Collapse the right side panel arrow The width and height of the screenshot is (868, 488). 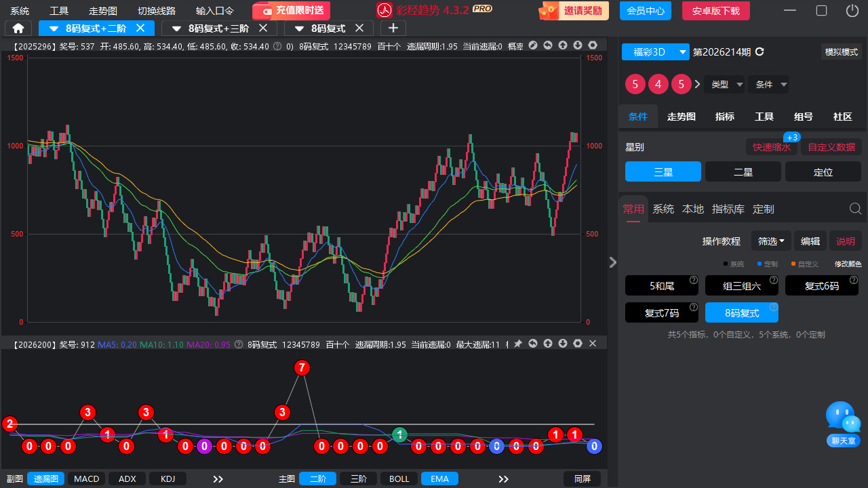pyautogui.click(x=612, y=262)
